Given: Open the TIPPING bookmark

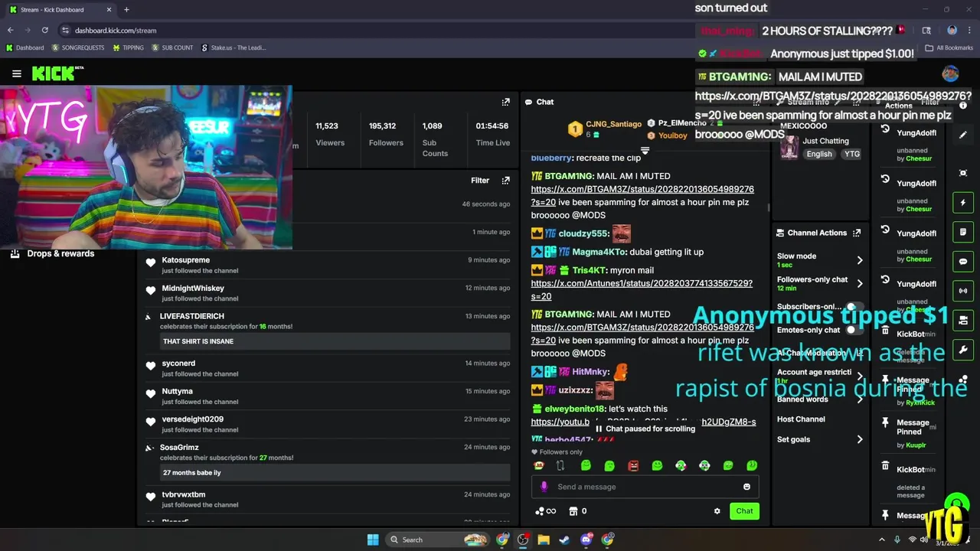Looking at the screenshot, I should [128, 47].
